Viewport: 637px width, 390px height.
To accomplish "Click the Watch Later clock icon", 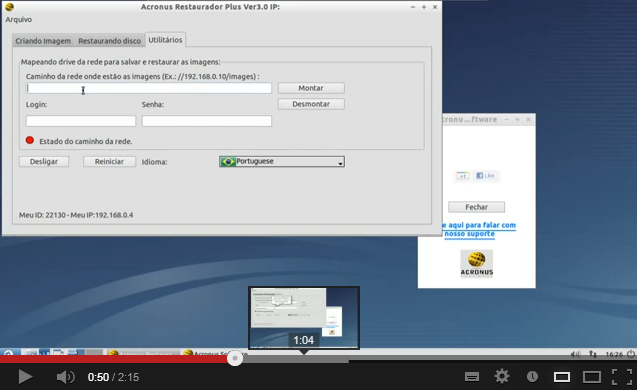I will (x=532, y=377).
